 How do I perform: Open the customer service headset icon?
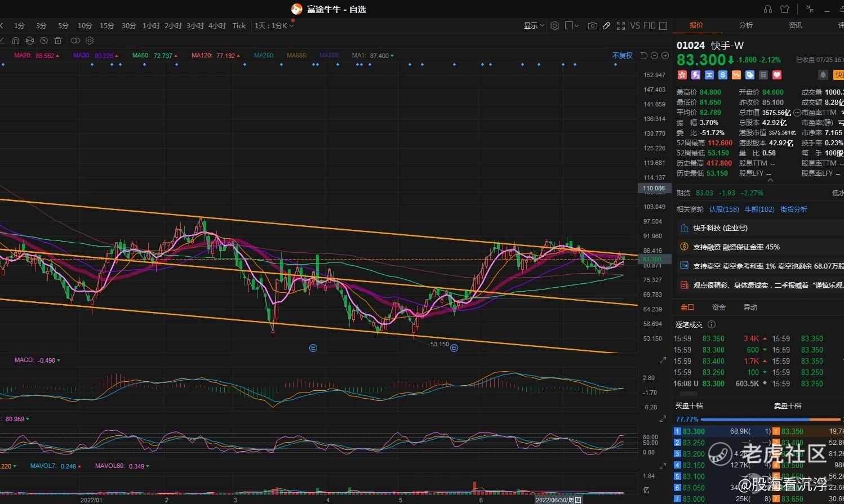coord(767,9)
